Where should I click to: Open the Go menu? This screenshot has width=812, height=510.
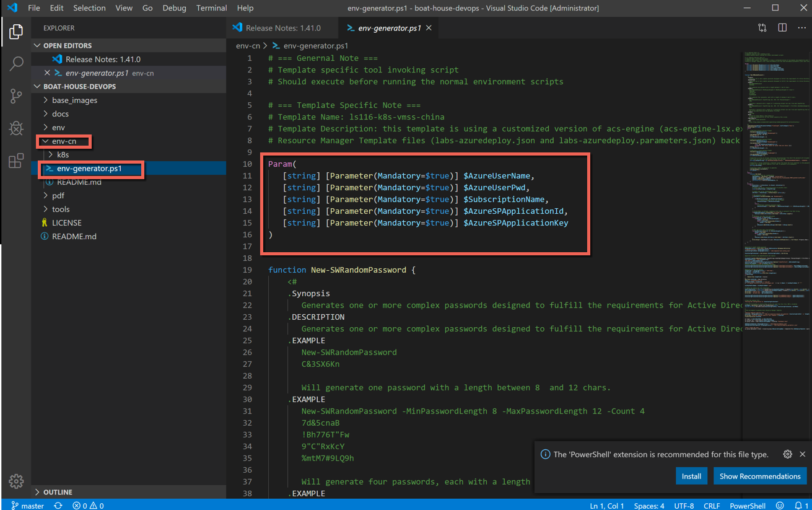pyautogui.click(x=147, y=8)
